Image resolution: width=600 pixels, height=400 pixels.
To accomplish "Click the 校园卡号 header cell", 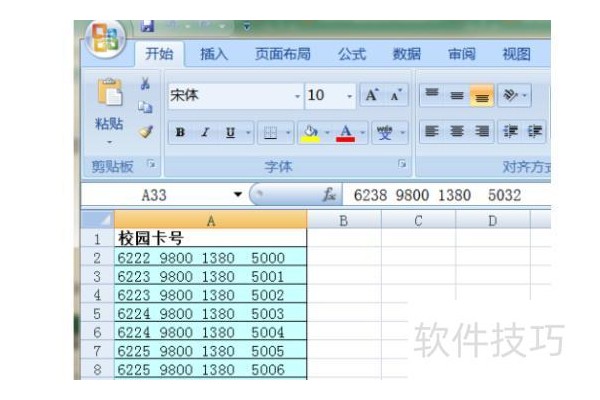I will coord(210,238).
